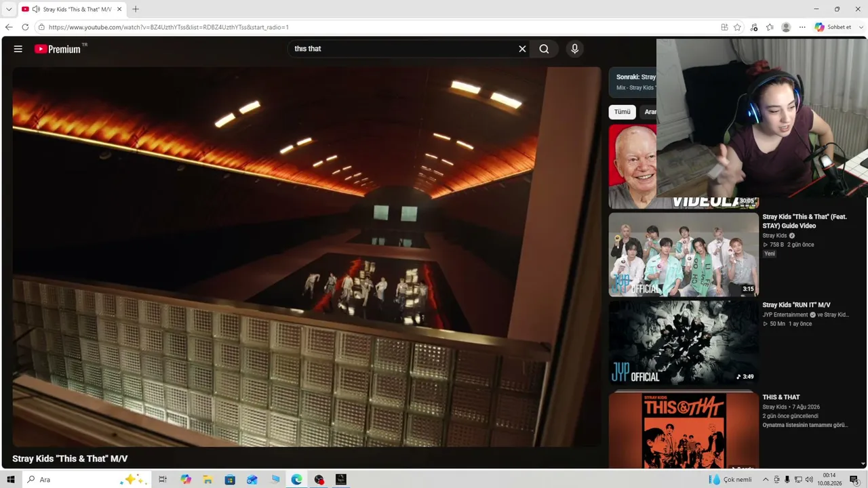Open network settings from the system tray
Image resolution: width=868 pixels, height=488 pixels.
tap(798, 480)
